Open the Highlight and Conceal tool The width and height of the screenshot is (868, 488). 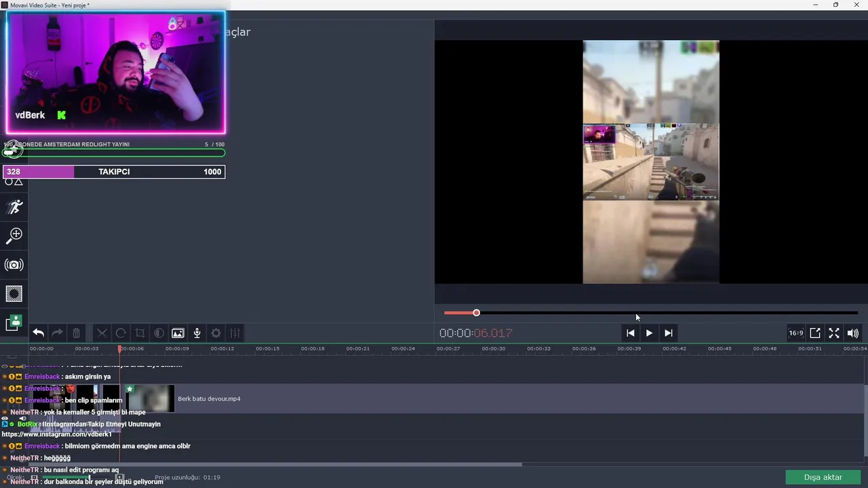click(14, 294)
